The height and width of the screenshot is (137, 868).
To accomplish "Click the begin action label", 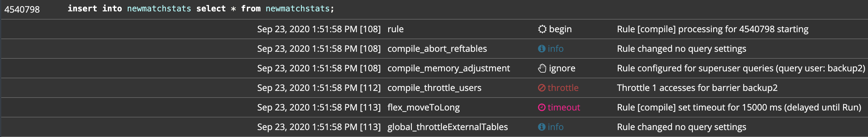I will coord(560,29).
